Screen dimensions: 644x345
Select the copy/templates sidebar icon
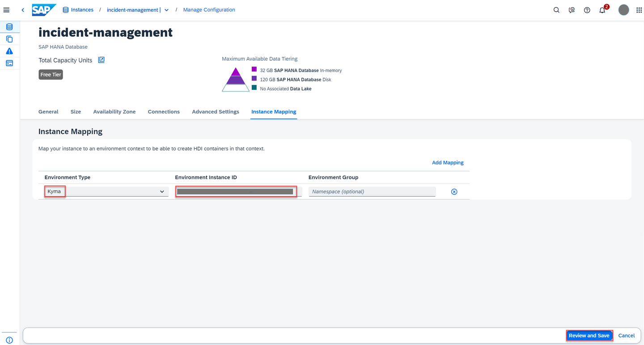9,39
